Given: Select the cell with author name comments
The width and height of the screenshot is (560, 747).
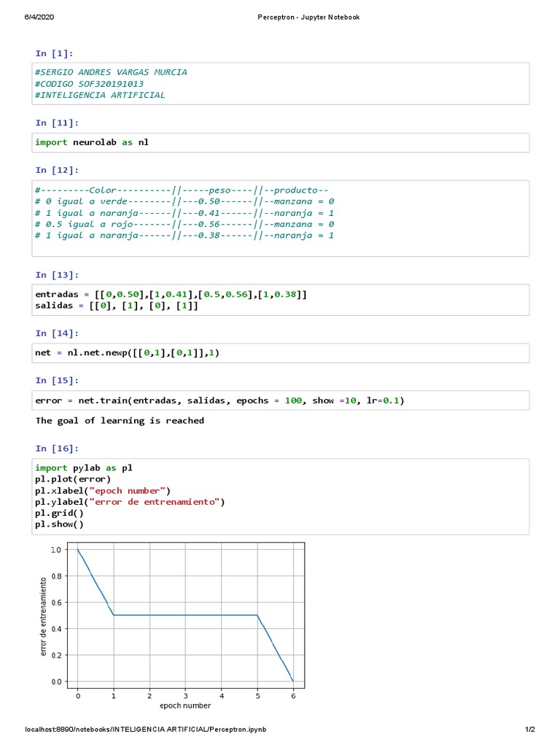Looking at the screenshot, I should [x=281, y=84].
